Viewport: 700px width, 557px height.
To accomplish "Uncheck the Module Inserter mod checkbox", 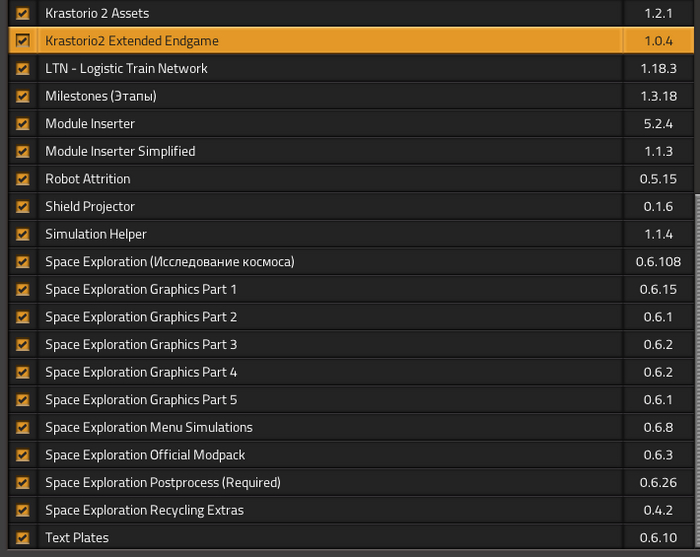I will pos(22,124).
